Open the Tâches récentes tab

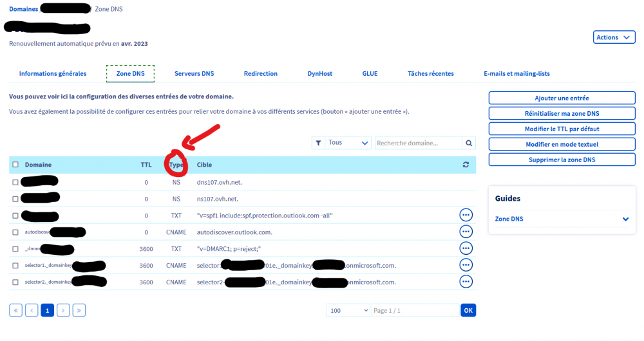click(431, 73)
